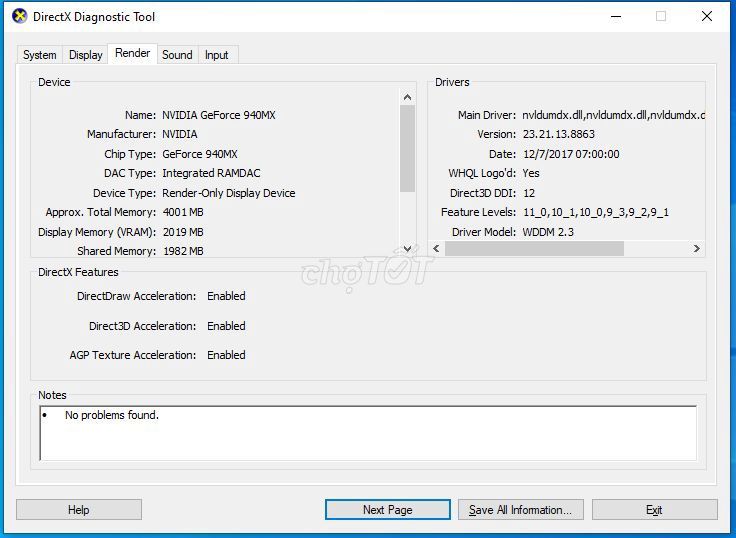Click the Display Memory (VRAM) label
This screenshot has height=538, width=736.
(97, 232)
